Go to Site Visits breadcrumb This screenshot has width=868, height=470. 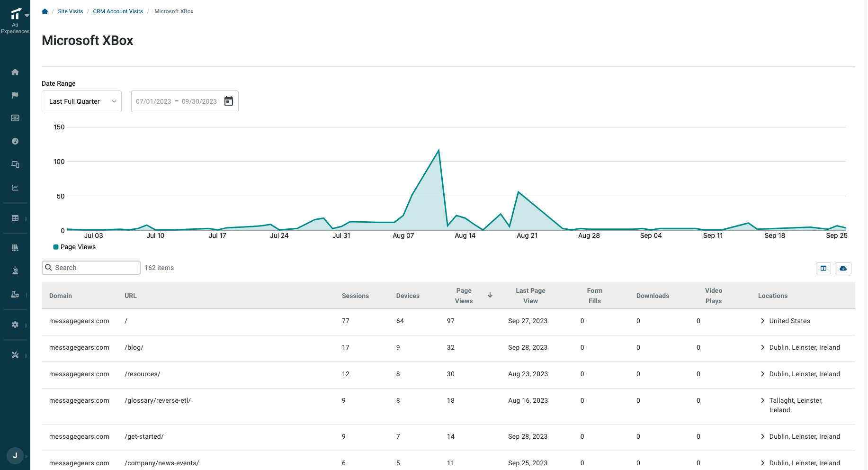pyautogui.click(x=71, y=11)
